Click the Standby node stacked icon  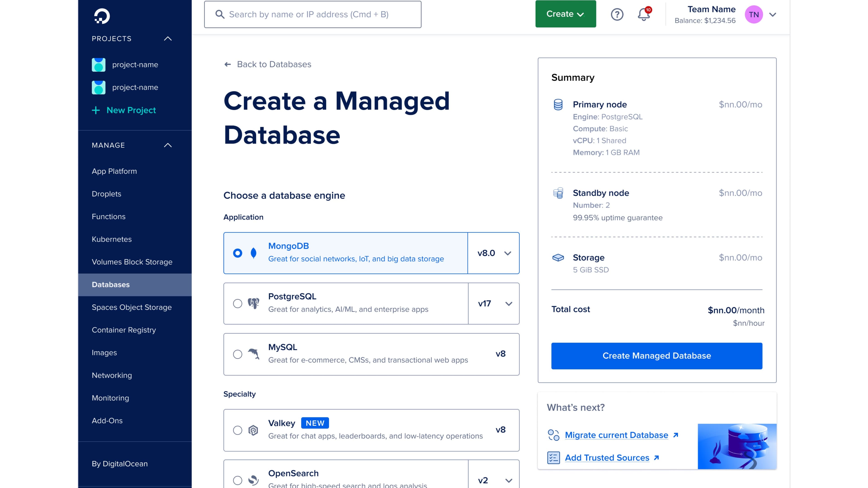pyautogui.click(x=558, y=193)
